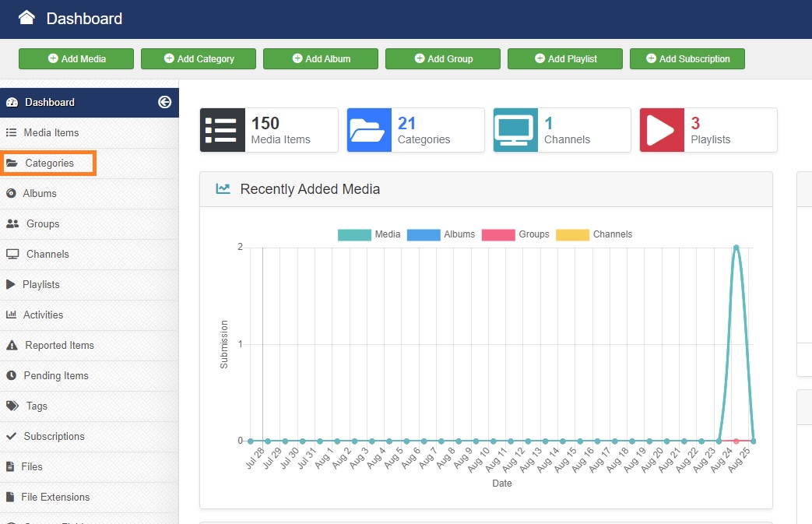812x524 pixels.
Task: Toggle the Media series in chart legend
Action: click(369, 234)
